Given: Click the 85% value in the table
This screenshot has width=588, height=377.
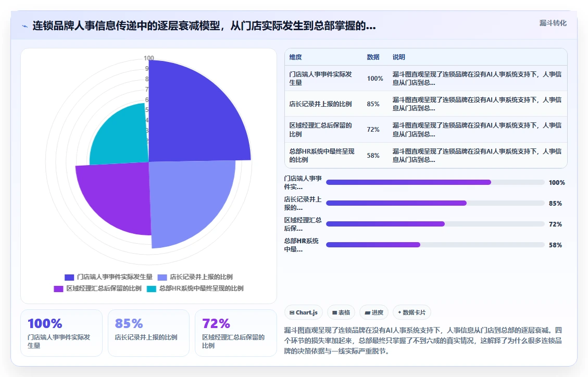Looking at the screenshot, I should coord(373,104).
